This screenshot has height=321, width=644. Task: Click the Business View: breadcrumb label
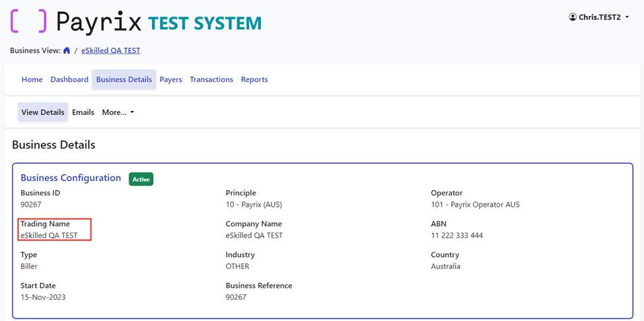tap(35, 50)
